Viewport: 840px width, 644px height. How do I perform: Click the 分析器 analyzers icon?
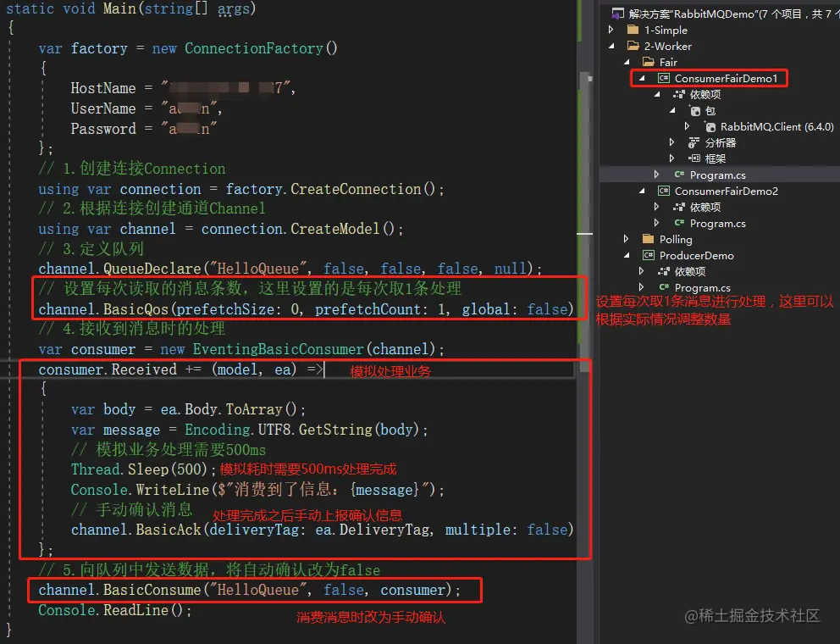tap(694, 142)
